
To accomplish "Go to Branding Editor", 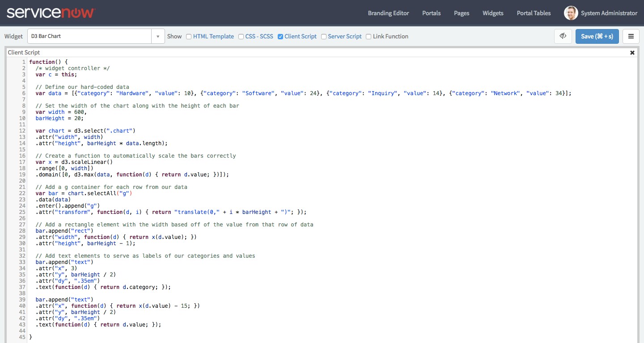I will [x=388, y=13].
